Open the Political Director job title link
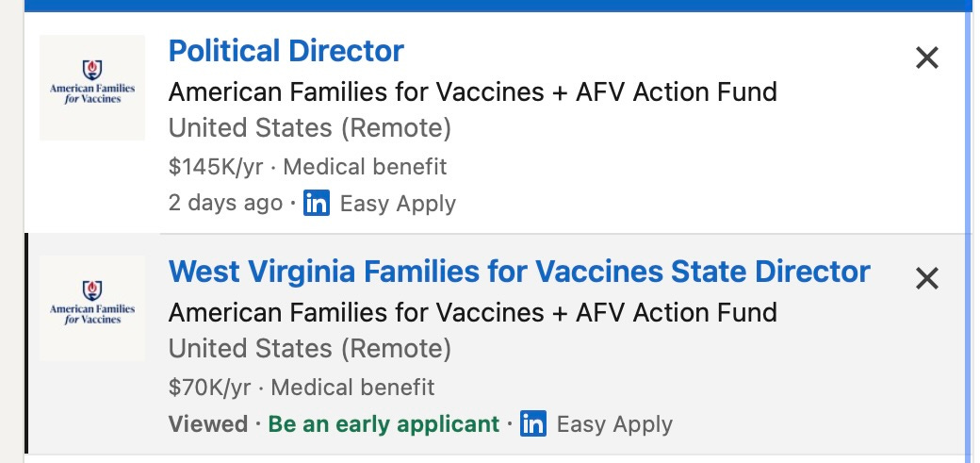 [286, 51]
